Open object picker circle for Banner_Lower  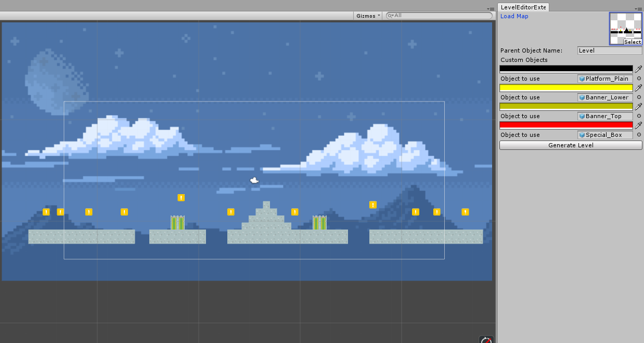pos(639,97)
